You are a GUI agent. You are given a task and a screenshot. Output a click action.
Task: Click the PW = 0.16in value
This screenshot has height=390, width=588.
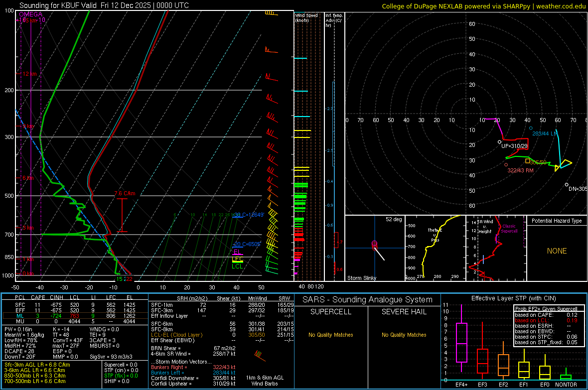point(18,329)
